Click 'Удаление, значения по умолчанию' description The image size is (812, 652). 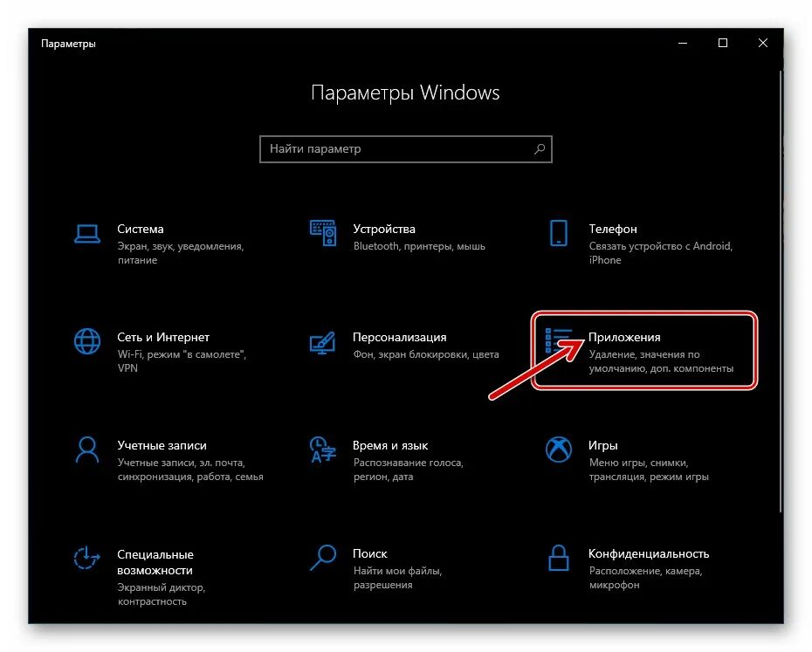point(661,361)
